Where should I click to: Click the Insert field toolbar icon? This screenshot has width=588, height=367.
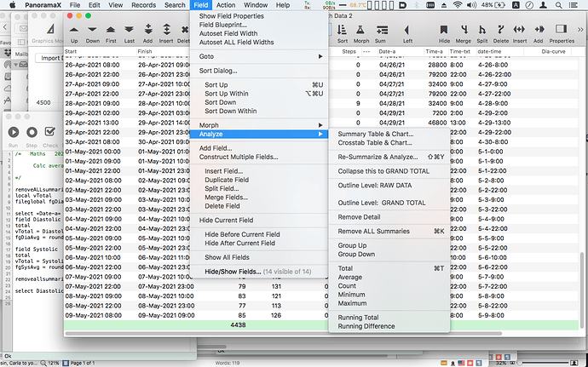[x=519, y=30]
